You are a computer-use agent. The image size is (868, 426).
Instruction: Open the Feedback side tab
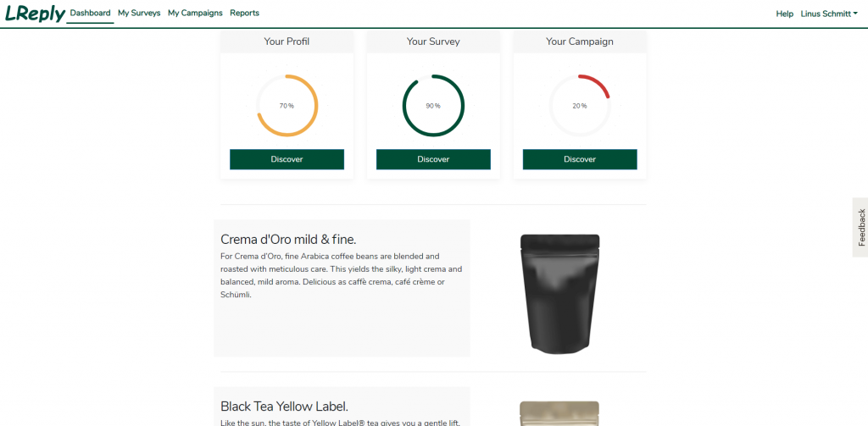pyautogui.click(x=860, y=227)
